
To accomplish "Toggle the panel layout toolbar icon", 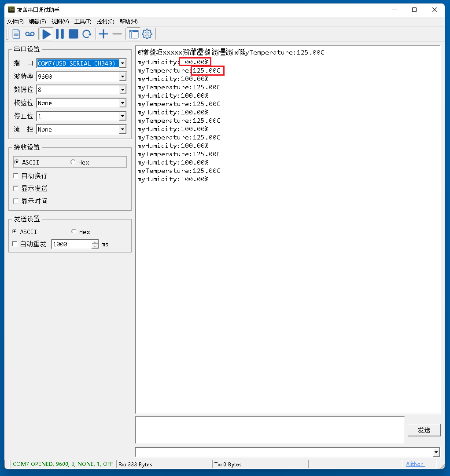I will click(134, 34).
